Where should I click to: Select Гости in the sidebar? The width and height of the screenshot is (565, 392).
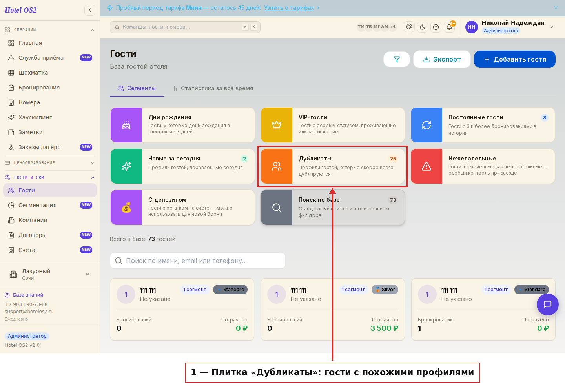point(50,190)
